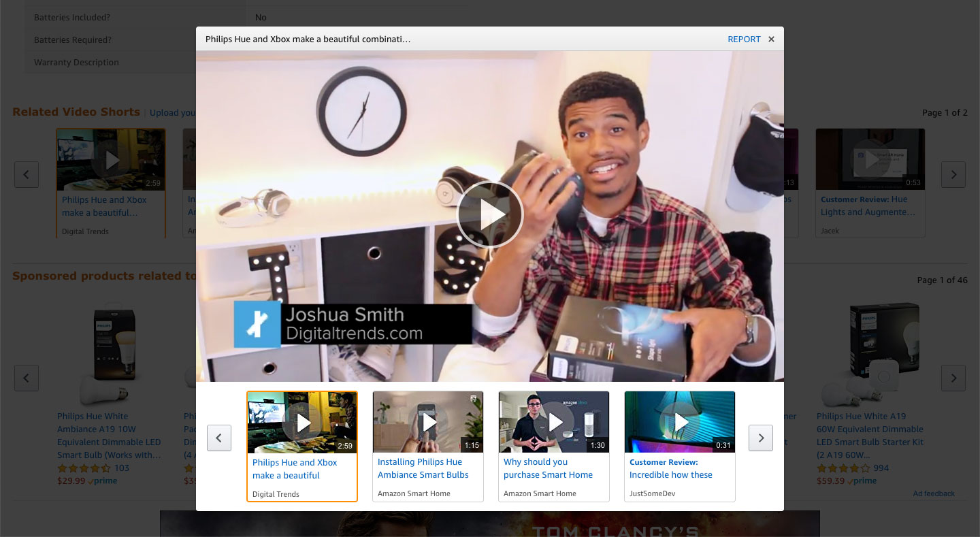
Task: Close the video modal with the X
Action: click(x=771, y=39)
